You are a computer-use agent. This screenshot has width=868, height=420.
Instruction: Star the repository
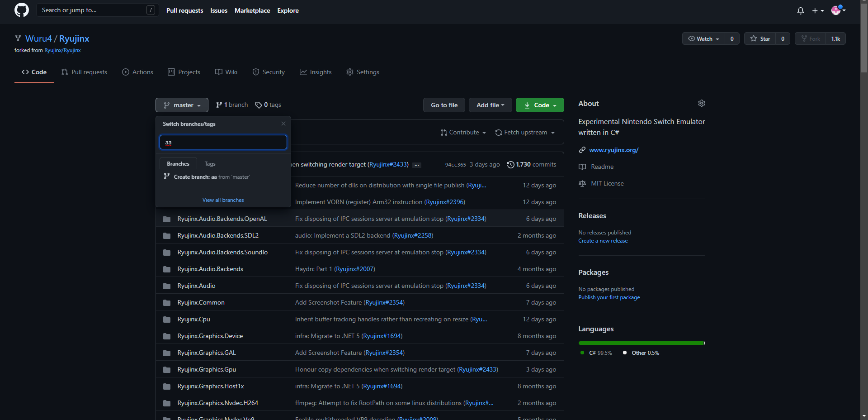(760, 38)
